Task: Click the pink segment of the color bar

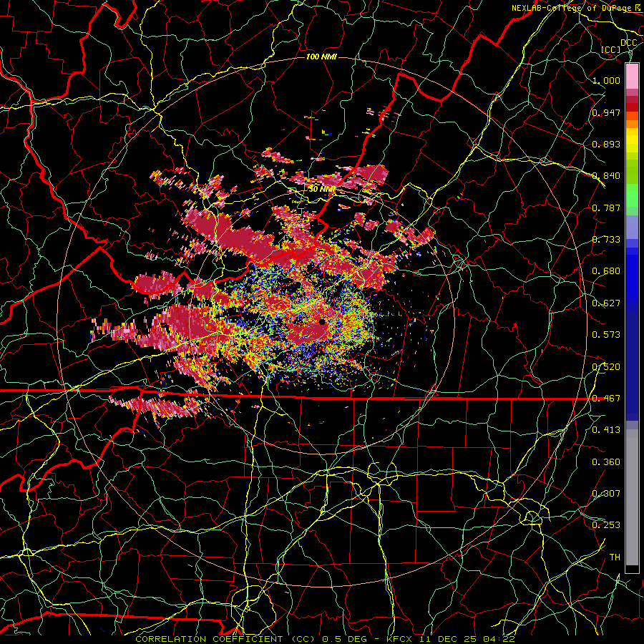Action: point(632,76)
